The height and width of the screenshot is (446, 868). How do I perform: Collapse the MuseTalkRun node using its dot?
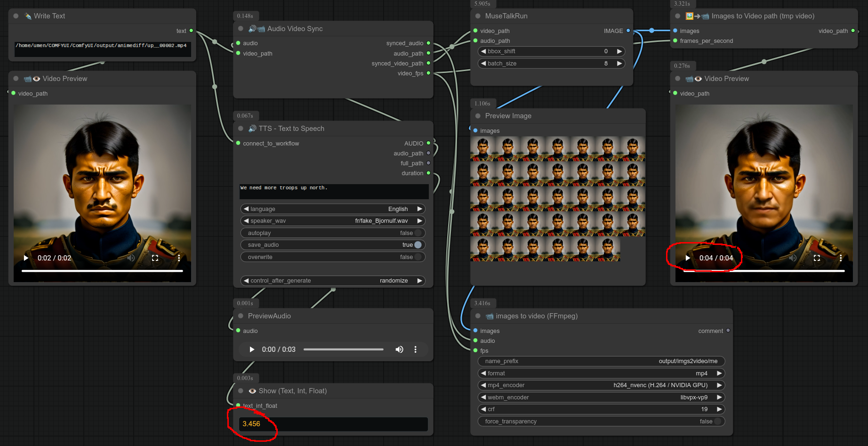tap(478, 16)
